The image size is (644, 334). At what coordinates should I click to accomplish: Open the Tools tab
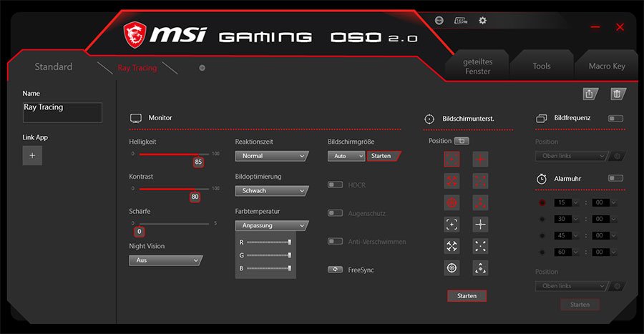542,66
